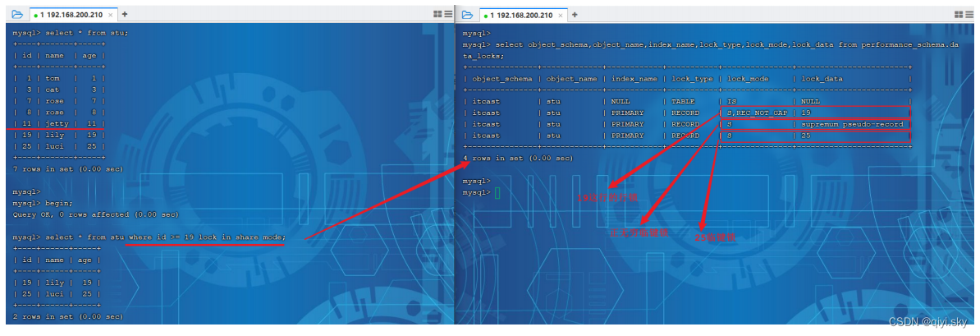Open tab list menu icon in left pane
The height and width of the screenshot is (336, 980).
[448, 15]
